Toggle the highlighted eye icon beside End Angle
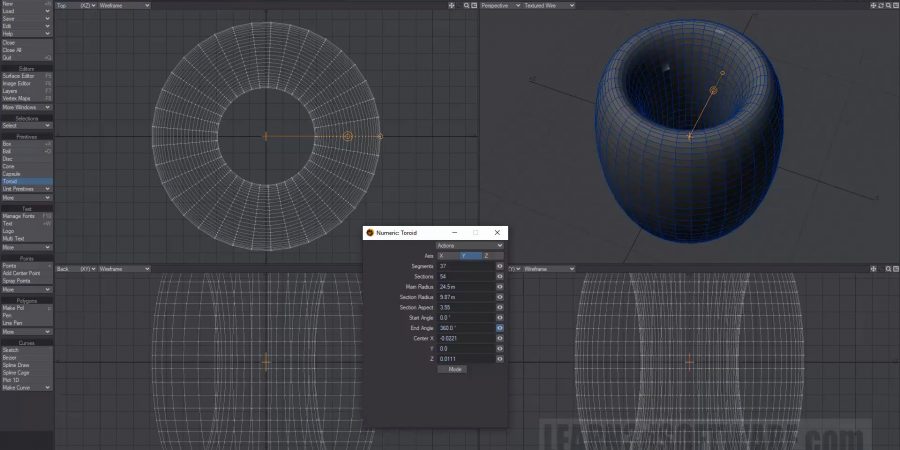The image size is (900, 450). tap(499, 328)
